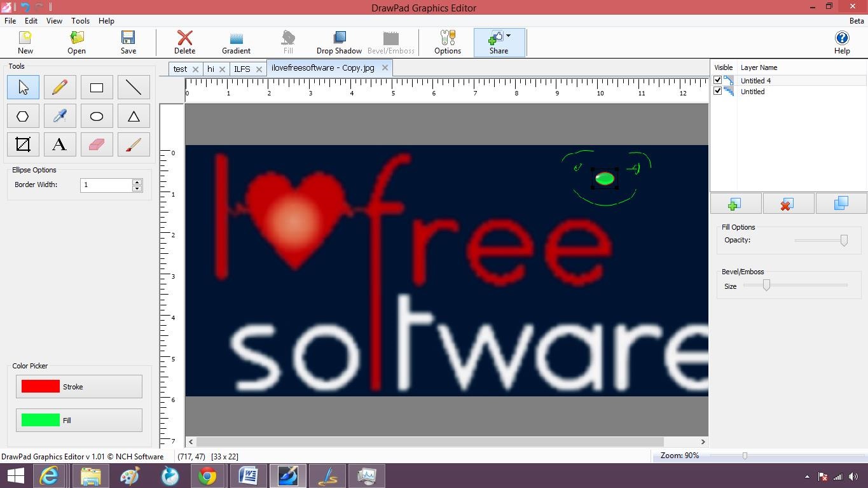This screenshot has width=868, height=488.
Task: Select the Paintbrush tool
Action: click(134, 144)
